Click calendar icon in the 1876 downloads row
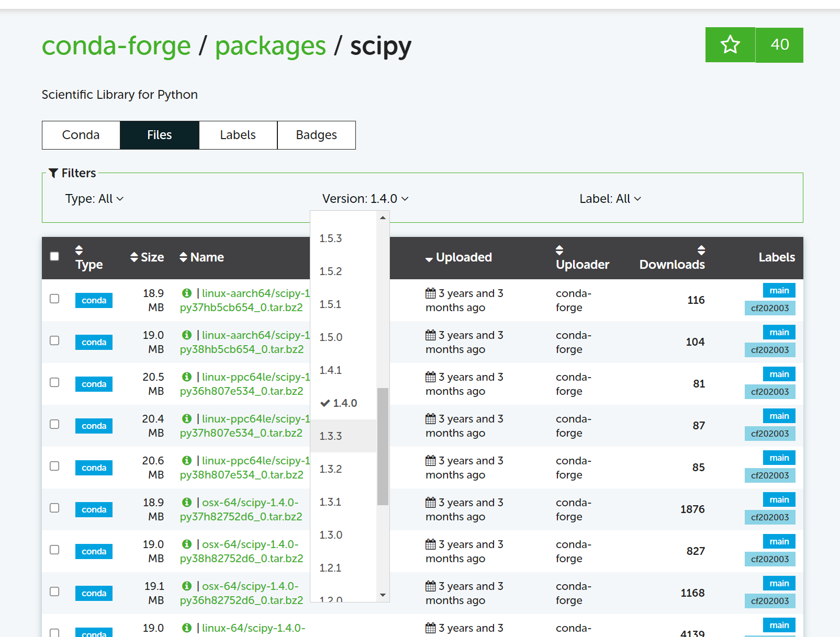Screen dimensions: 840x637 tap(431, 503)
